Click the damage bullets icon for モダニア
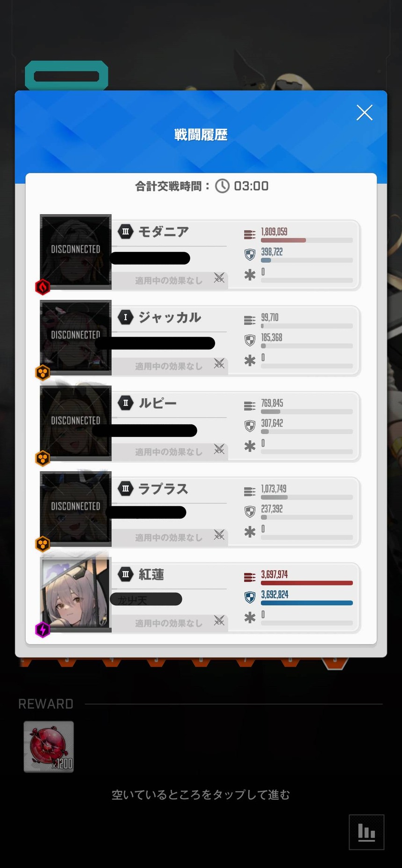The height and width of the screenshot is (868, 402). (250, 234)
